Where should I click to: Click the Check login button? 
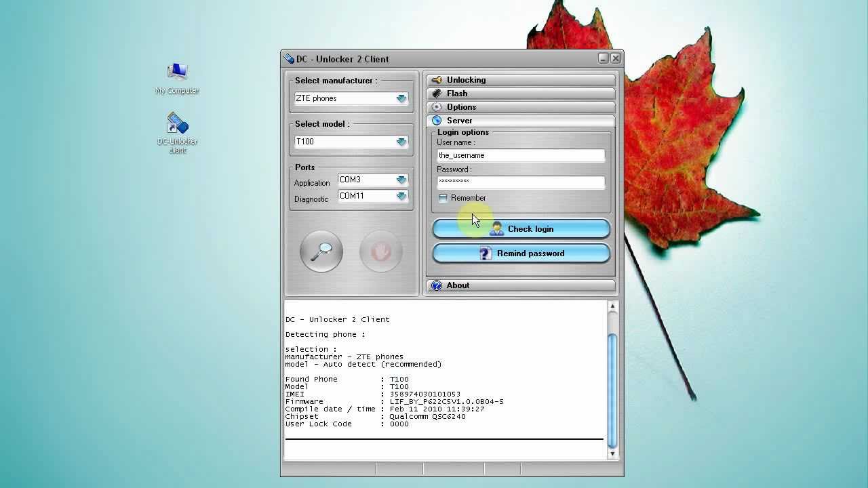[521, 229]
